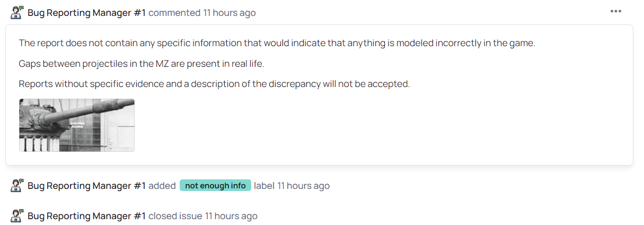Click the label event's "11 hours ago" timestamp

tap(303, 186)
